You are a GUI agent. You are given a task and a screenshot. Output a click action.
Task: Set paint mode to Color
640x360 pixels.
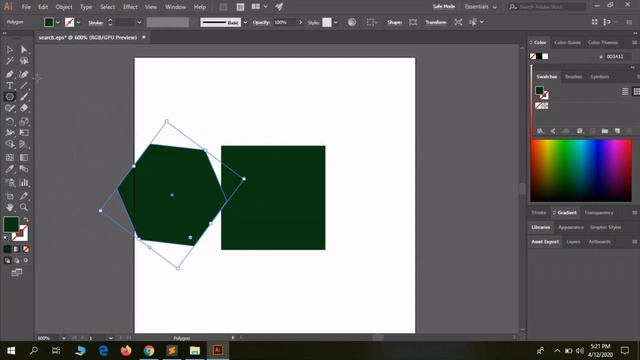pyautogui.click(x=7, y=249)
